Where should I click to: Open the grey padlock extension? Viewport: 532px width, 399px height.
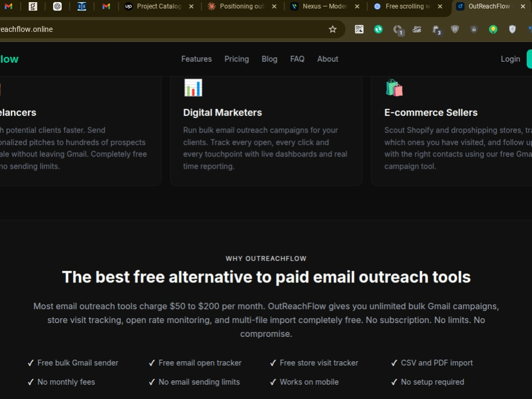click(x=473, y=29)
